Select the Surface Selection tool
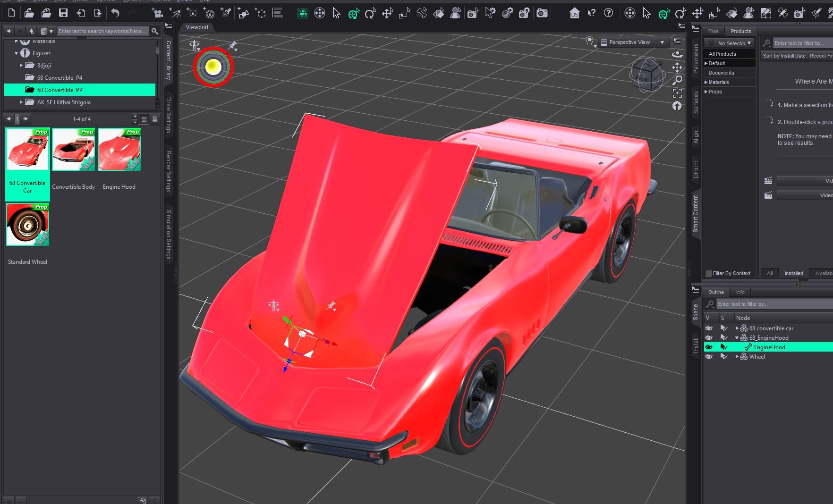This screenshot has width=833, height=504. (439, 13)
